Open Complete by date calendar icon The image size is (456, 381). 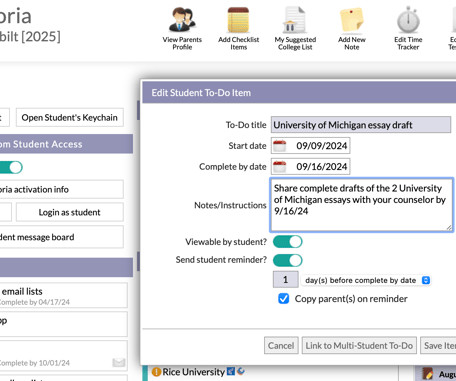(x=279, y=167)
